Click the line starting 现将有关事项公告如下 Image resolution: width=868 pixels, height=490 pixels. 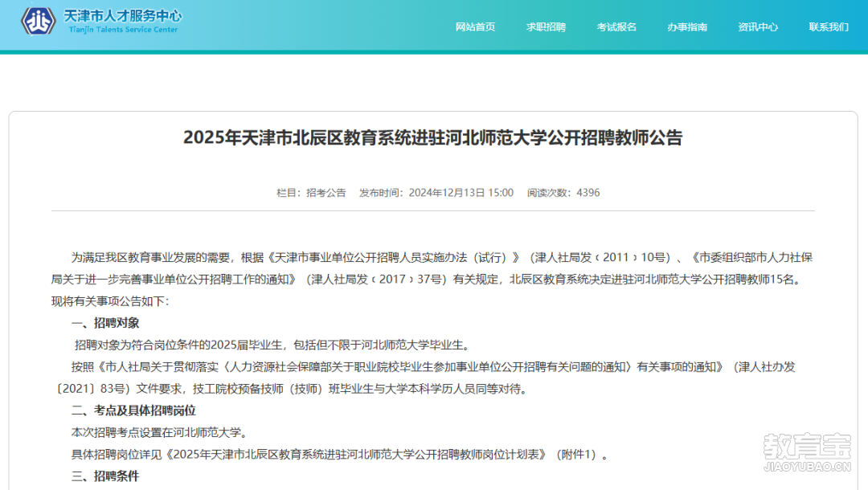pyautogui.click(x=110, y=301)
